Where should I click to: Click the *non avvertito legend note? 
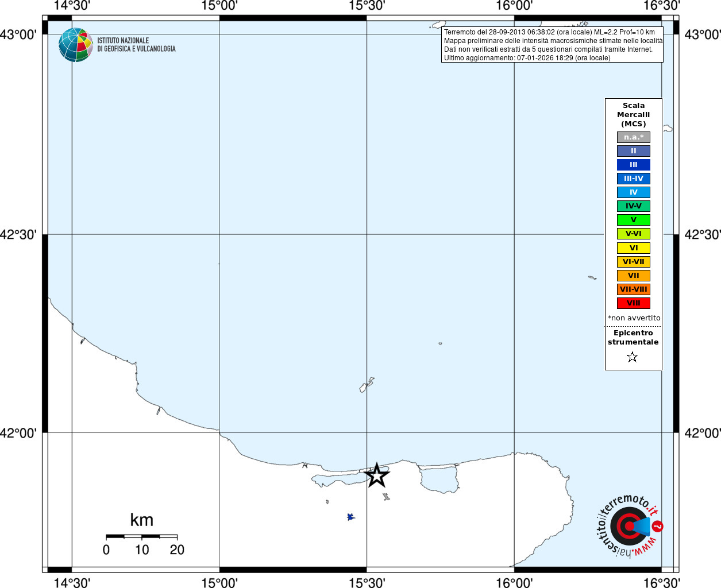(x=634, y=318)
